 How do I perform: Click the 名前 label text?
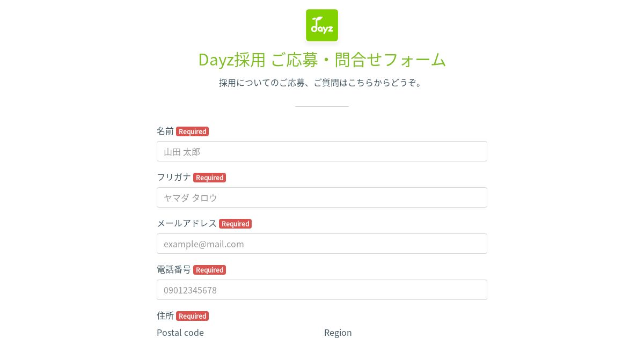click(165, 131)
